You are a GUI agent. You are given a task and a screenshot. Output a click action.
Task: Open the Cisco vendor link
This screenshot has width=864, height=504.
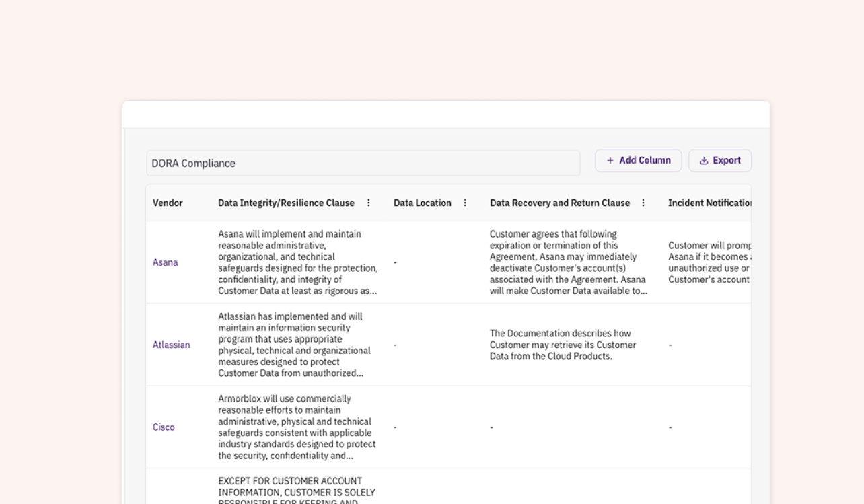tap(164, 427)
